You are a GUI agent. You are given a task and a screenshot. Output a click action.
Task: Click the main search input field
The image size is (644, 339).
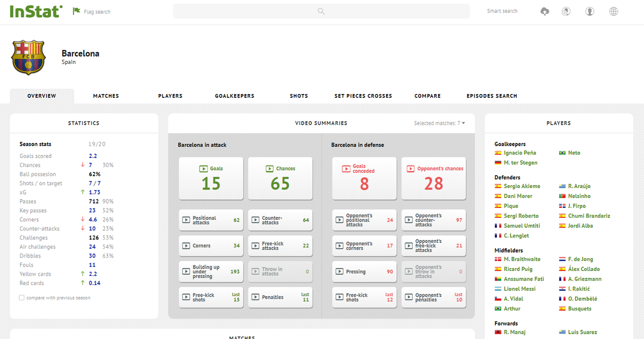click(321, 11)
